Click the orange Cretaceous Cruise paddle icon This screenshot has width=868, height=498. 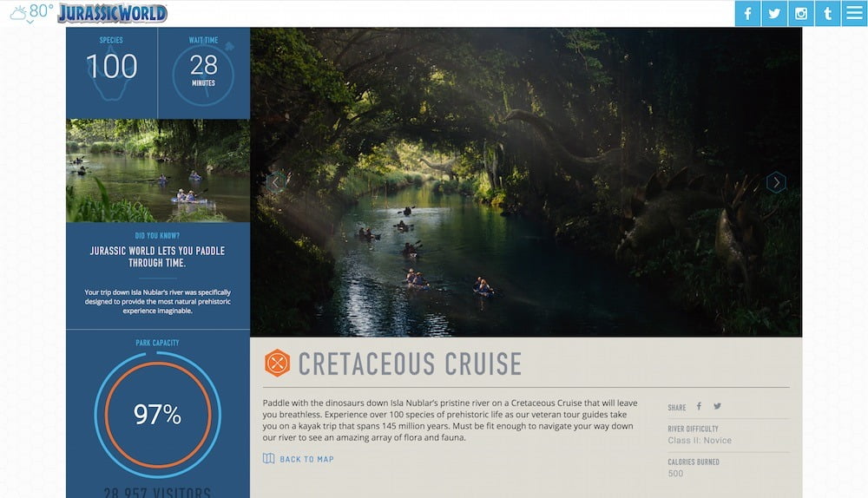coord(278,364)
